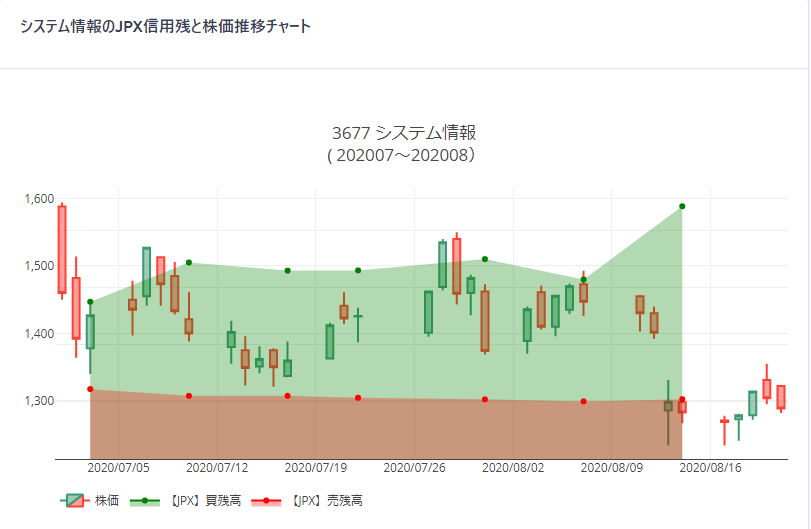Viewport: 811px width, 529px height.
Task: Click the chart title 3677 システム情報
Action: click(x=403, y=133)
